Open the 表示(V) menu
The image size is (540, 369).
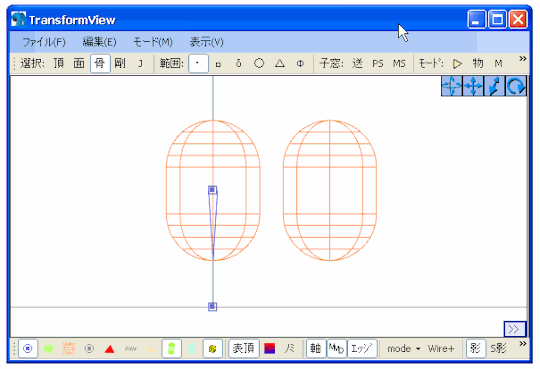tap(206, 42)
